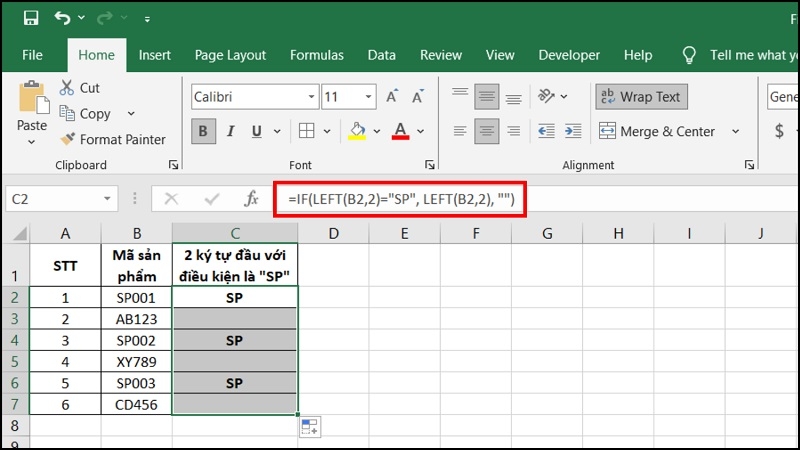The width and height of the screenshot is (800, 450).
Task: Click the Redo arrow icon
Action: (x=105, y=18)
